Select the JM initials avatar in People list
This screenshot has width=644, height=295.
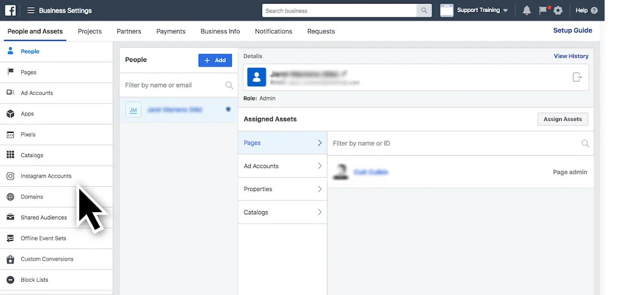(134, 110)
